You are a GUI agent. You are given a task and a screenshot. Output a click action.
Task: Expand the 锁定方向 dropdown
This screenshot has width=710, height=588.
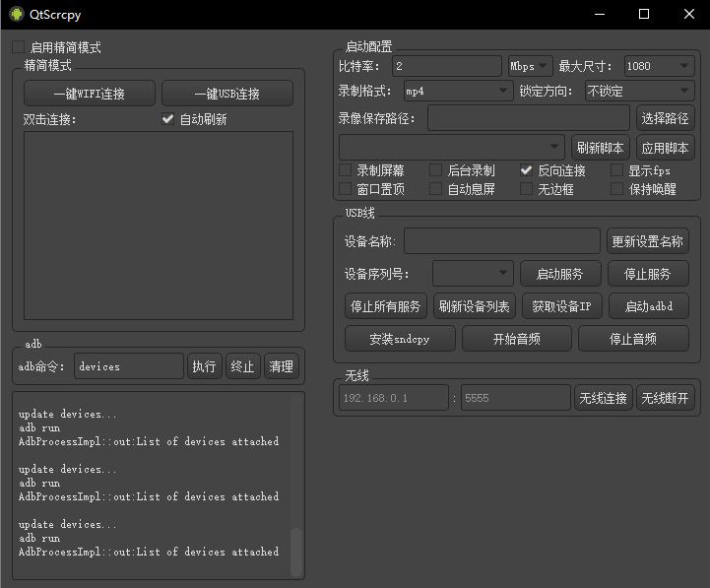pyautogui.click(x=638, y=92)
